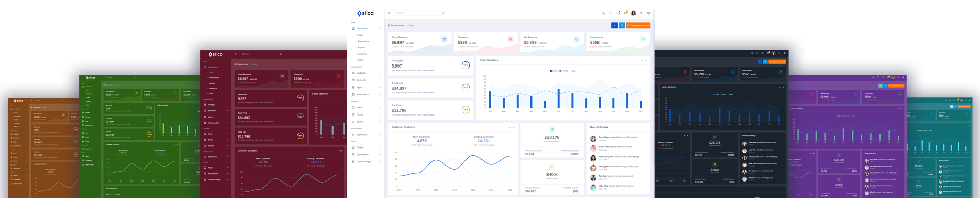Click Gross Revenue icon in maroon dashboard

282,76
